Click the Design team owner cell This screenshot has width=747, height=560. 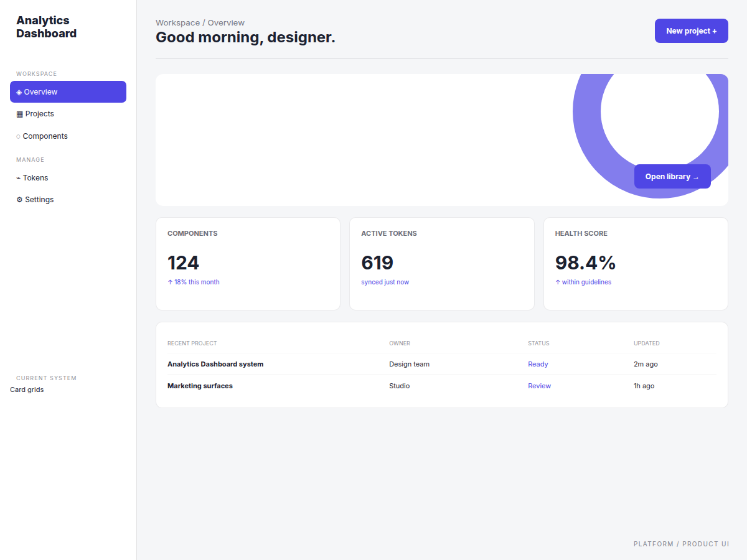(x=409, y=364)
